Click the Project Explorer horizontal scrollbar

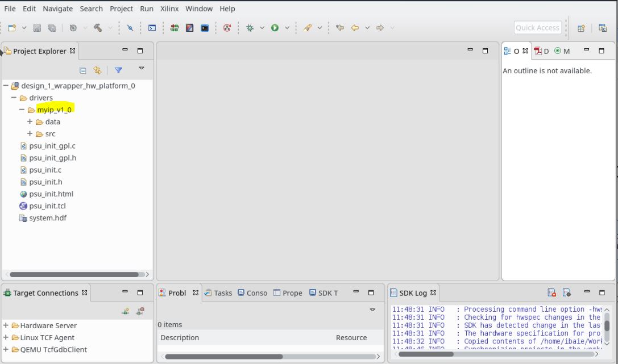click(74, 274)
